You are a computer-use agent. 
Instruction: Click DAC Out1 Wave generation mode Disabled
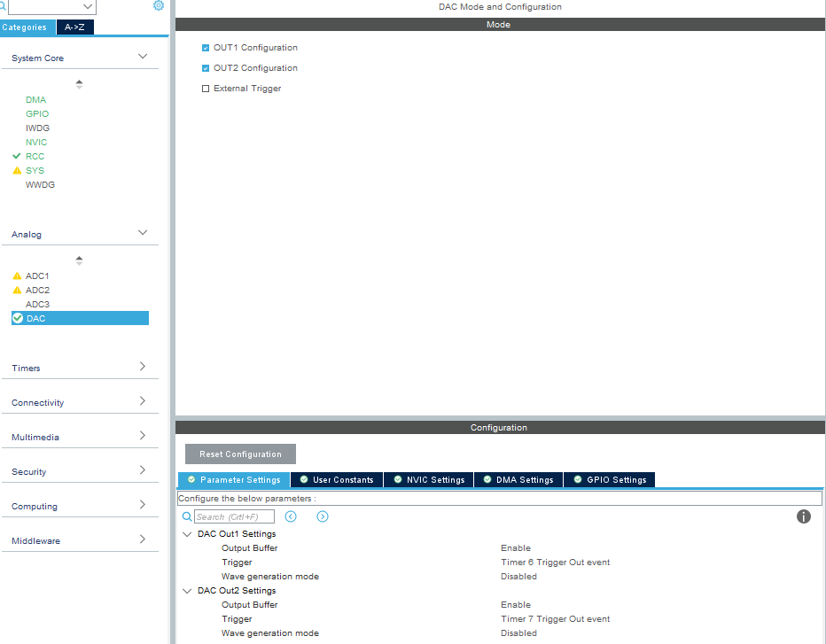click(x=518, y=577)
